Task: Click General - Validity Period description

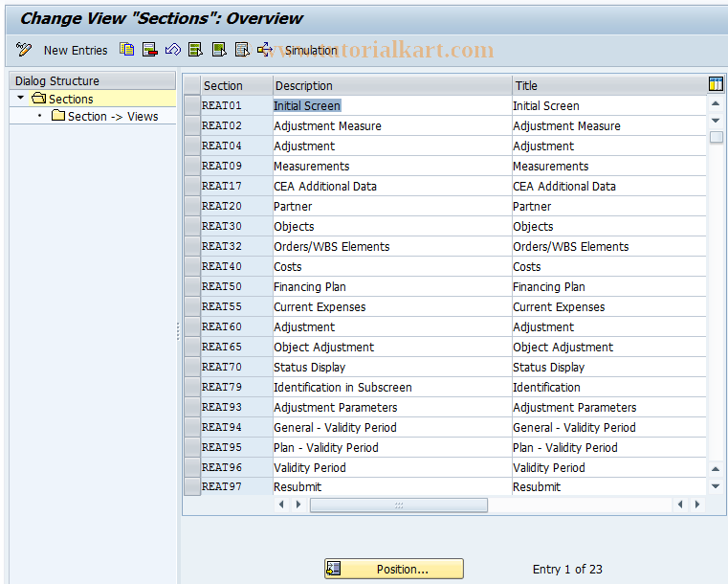Action: tap(392, 427)
